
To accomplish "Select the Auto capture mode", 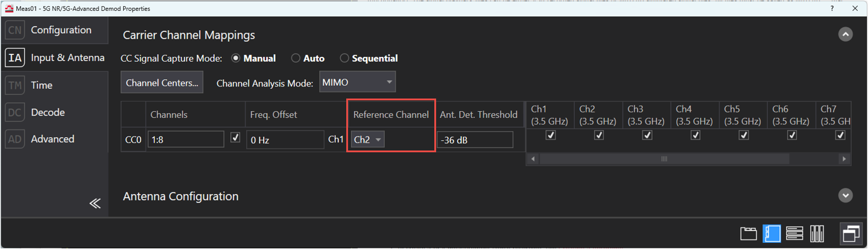I will pyautogui.click(x=296, y=59).
